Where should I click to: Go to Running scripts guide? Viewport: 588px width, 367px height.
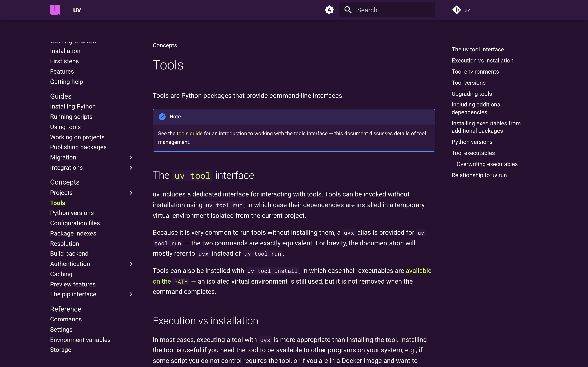[x=71, y=117]
